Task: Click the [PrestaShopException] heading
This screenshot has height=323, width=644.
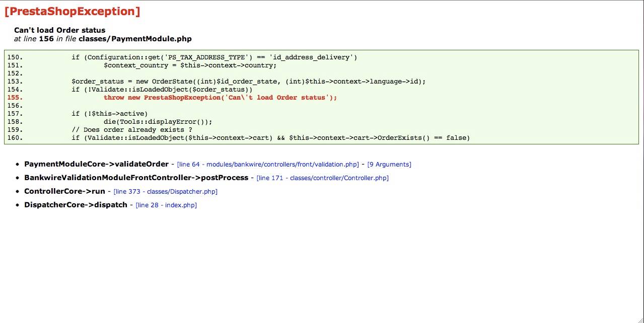Action: point(72,11)
